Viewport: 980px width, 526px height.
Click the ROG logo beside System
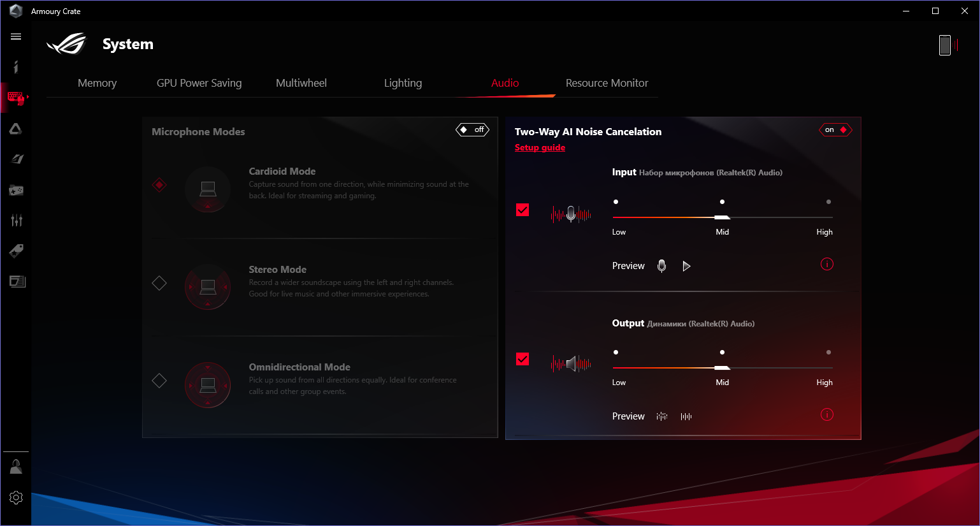66,44
